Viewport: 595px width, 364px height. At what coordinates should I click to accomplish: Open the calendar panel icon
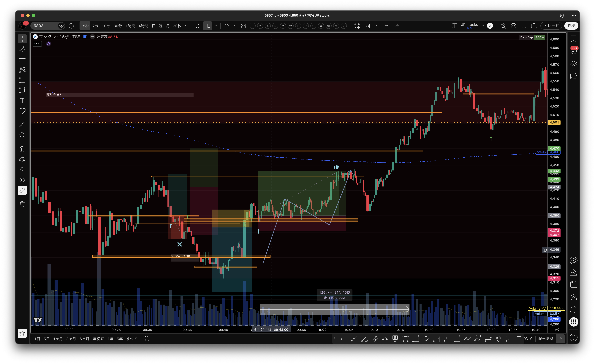click(x=574, y=284)
